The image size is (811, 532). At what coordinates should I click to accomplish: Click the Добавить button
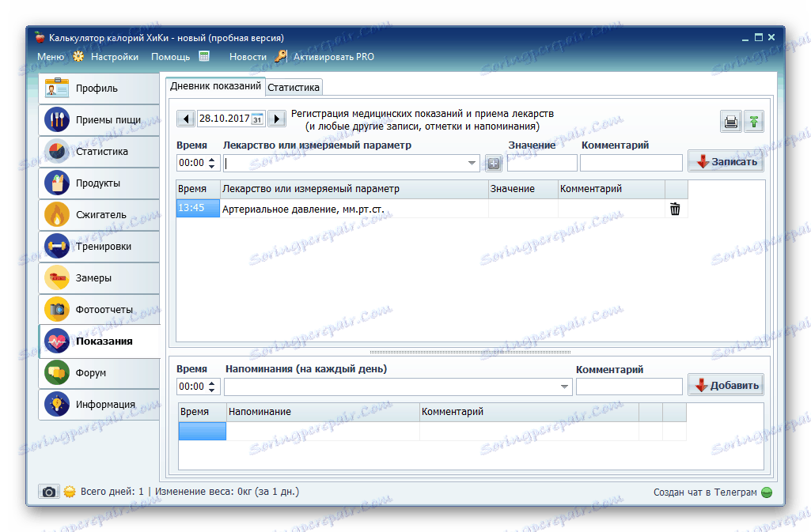click(x=726, y=385)
